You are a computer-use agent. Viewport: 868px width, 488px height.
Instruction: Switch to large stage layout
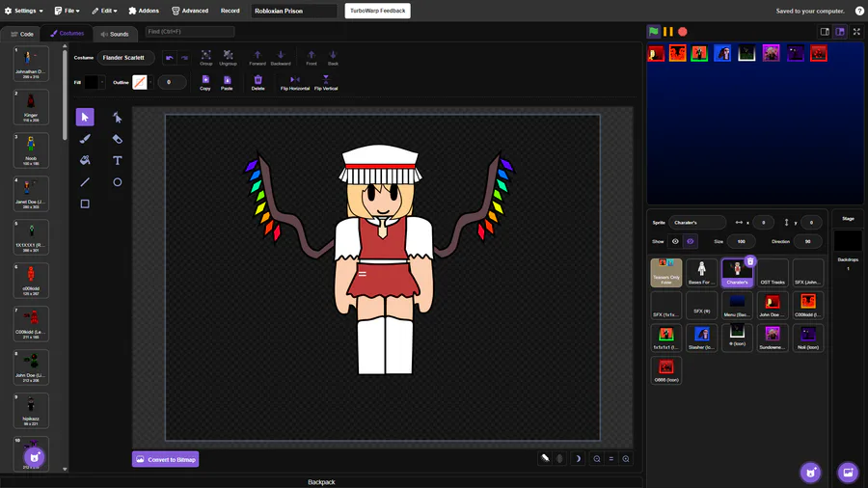pos(840,32)
